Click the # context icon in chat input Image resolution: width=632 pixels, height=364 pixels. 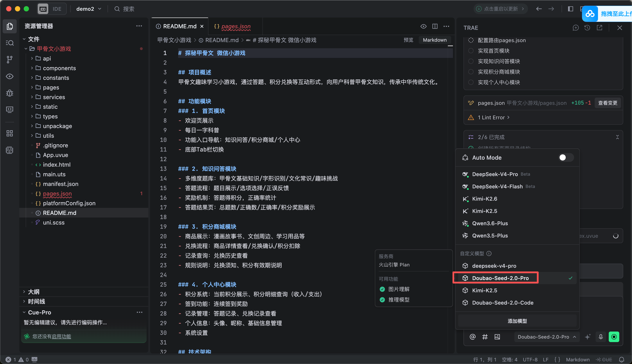point(485,337)
